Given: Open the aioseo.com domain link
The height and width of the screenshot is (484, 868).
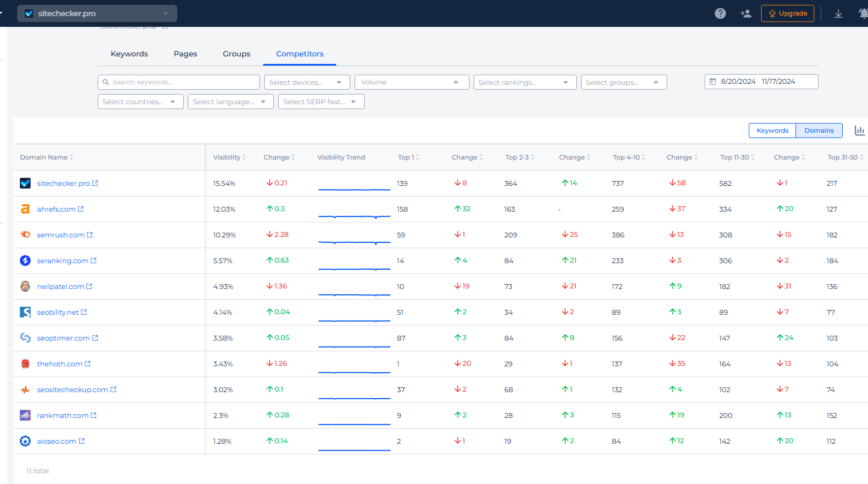Looking at the screenshot, I should pos(56,441).
